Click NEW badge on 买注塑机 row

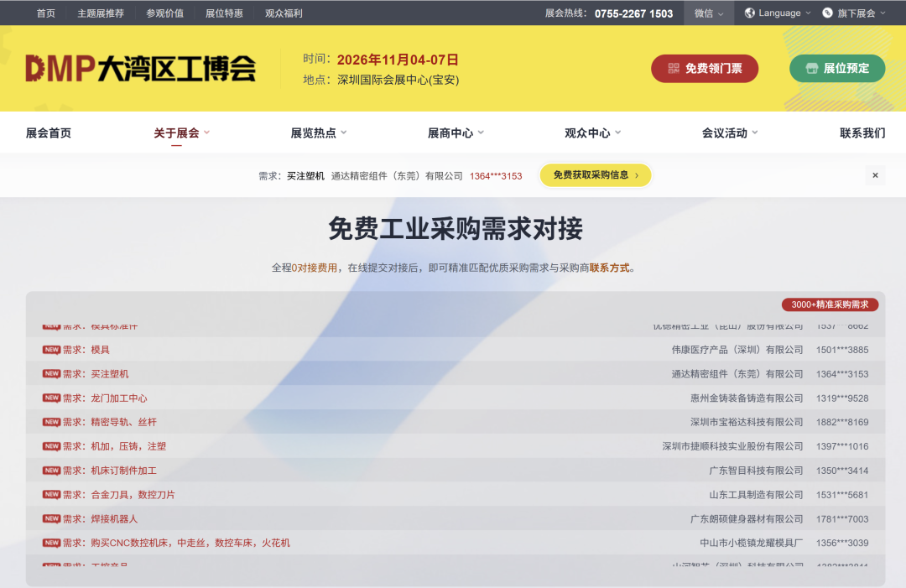click(x=51, y=374)
